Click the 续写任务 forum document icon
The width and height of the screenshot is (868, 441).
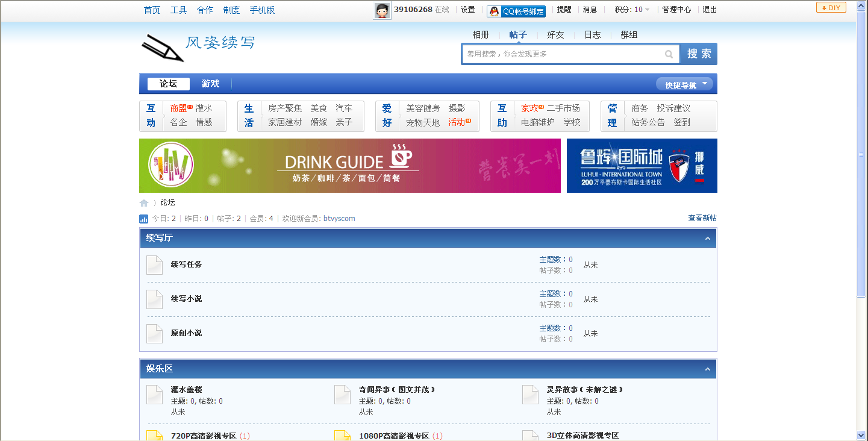click(x=155, y=265)
